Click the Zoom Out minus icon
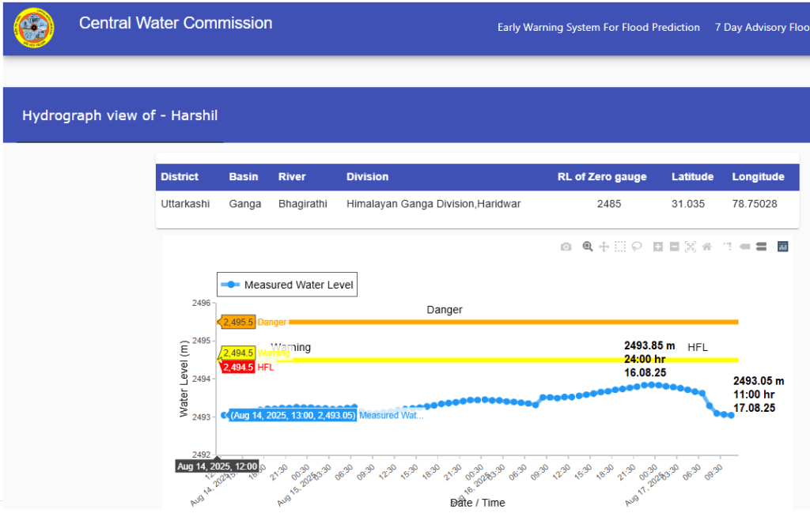Screen dimensions: 810x532 click(x=674, y=247)
